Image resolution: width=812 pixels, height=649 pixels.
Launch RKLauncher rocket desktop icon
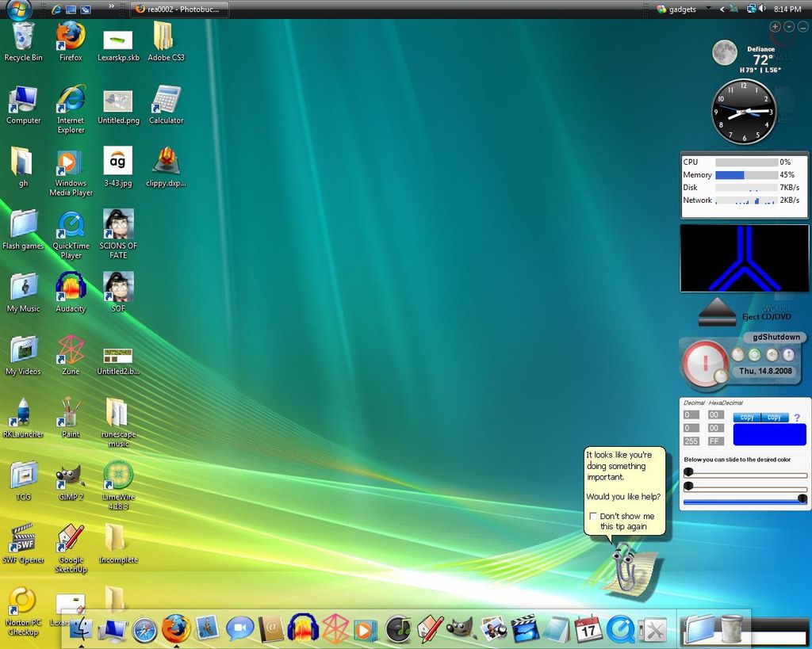23,418
